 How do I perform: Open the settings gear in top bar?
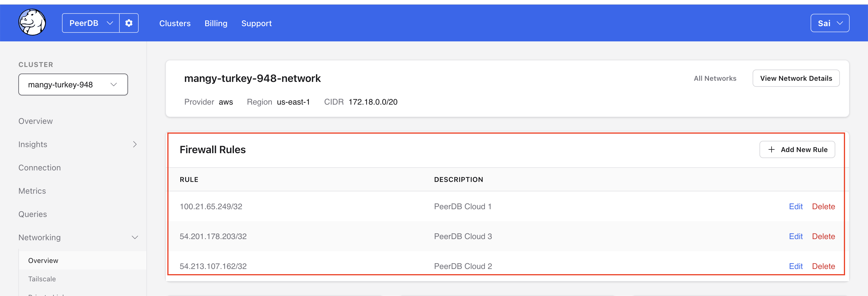coord(129,23)
